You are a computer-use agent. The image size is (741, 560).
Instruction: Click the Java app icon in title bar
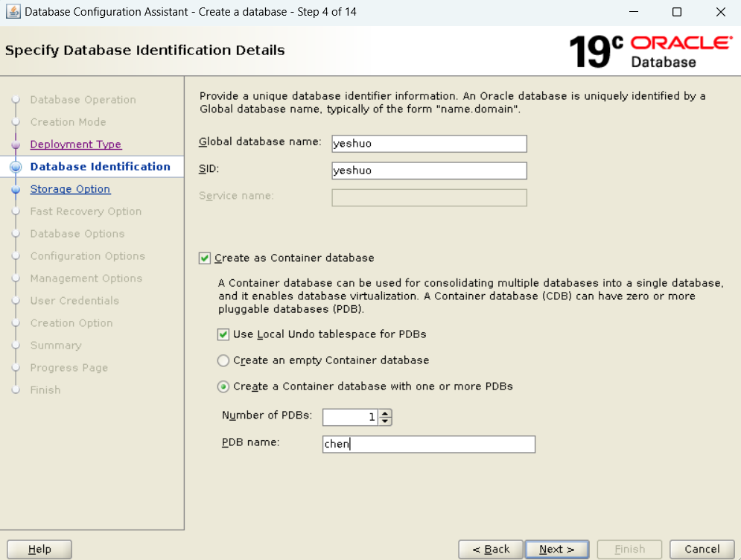[13, 12]
